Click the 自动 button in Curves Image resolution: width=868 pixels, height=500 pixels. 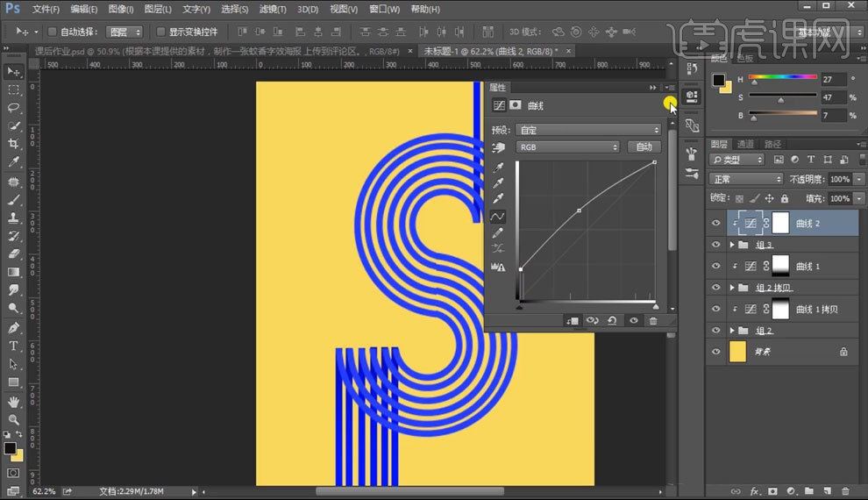click(644, 146)
